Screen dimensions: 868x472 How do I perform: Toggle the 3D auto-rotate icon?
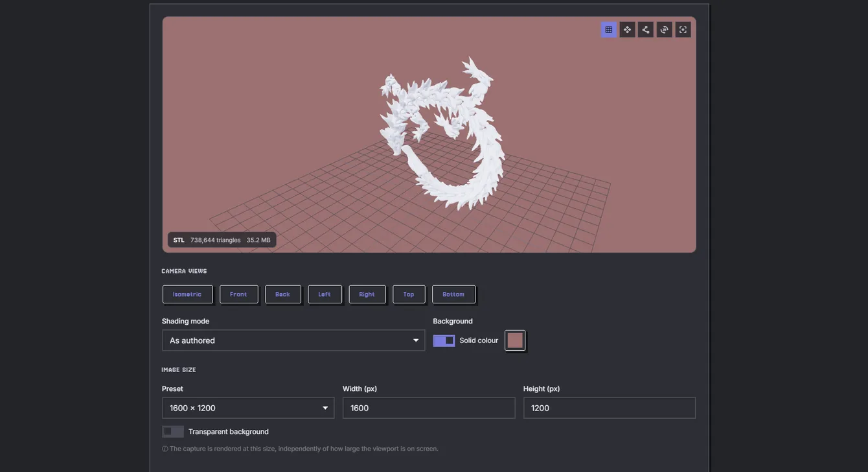coord(664,30)
